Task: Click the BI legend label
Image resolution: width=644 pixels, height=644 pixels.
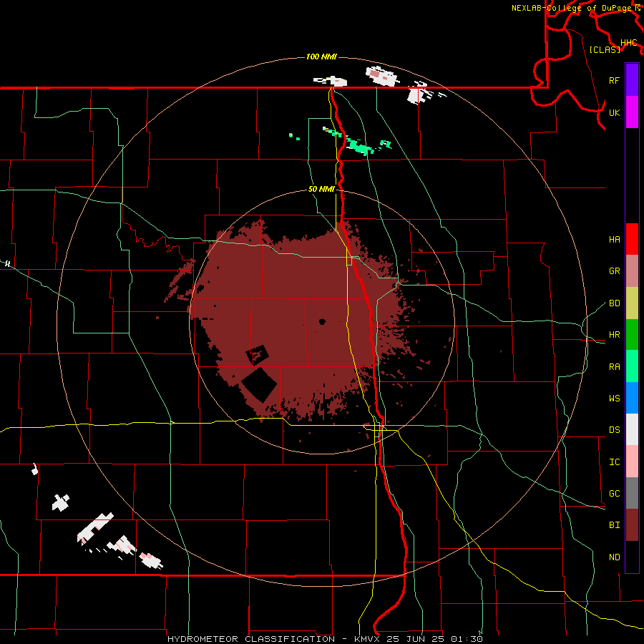Action: click(614, 525)
